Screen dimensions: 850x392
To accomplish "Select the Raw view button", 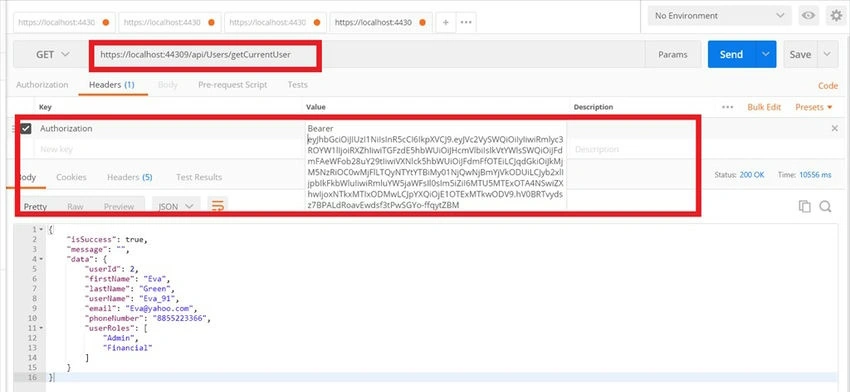I will 75,207.
